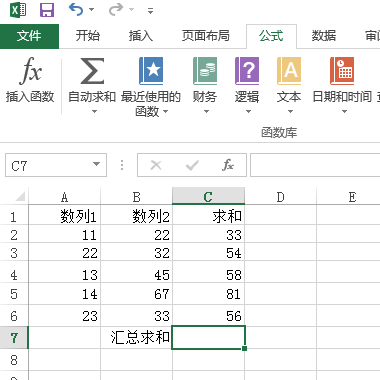Undo the last action
380x380 pixels.
coord(76,10)
